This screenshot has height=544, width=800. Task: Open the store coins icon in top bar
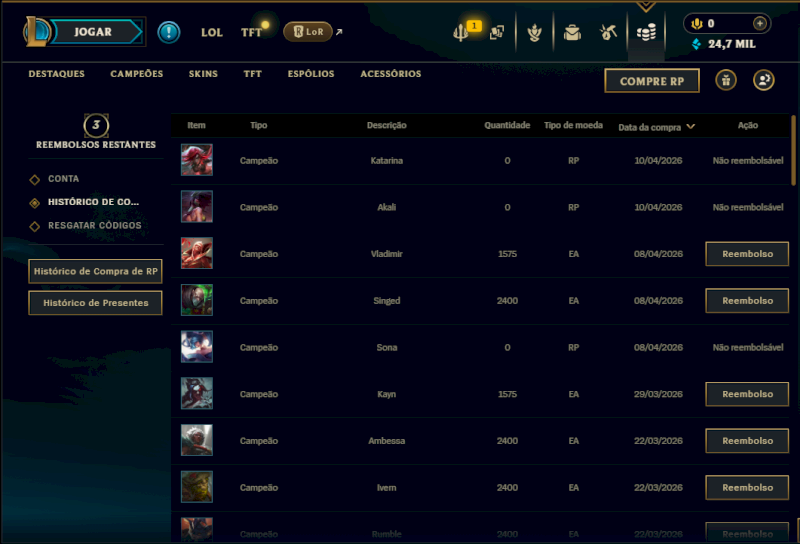coord(646,33)
